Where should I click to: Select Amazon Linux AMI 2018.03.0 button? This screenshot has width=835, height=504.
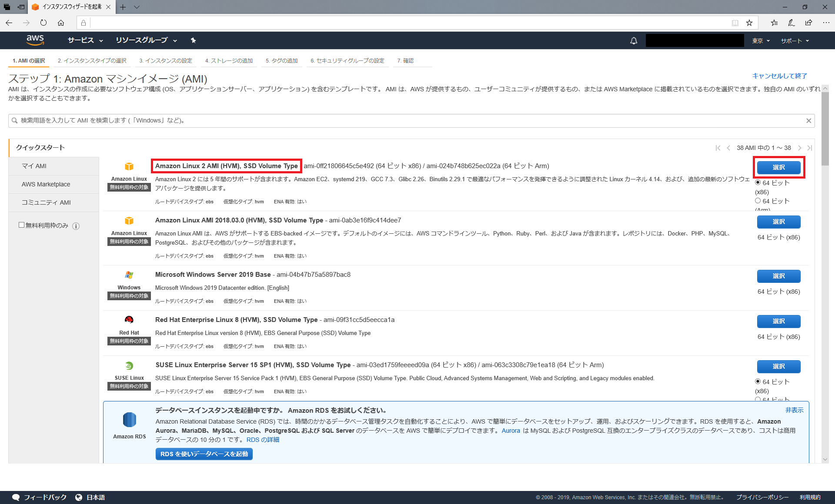[778, 222]
